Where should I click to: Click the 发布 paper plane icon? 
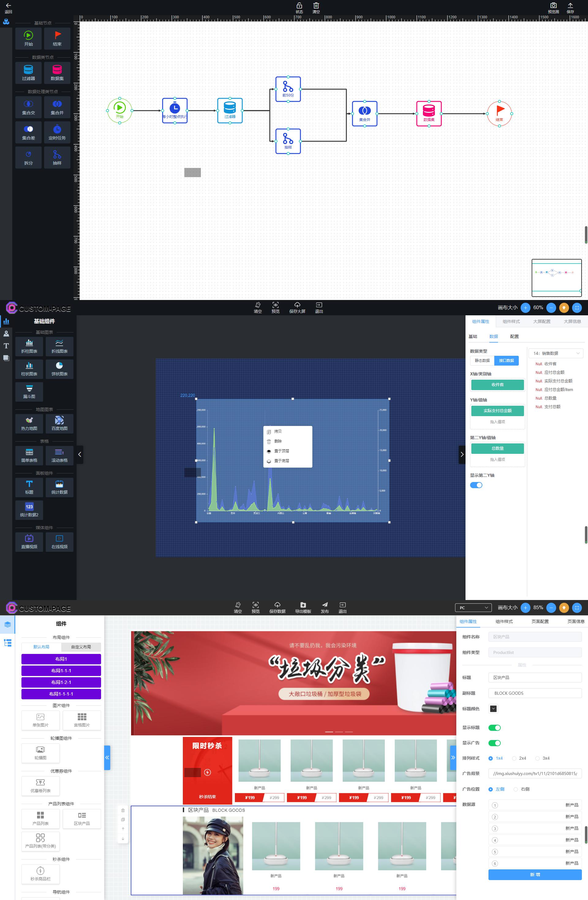click(325, 605)
